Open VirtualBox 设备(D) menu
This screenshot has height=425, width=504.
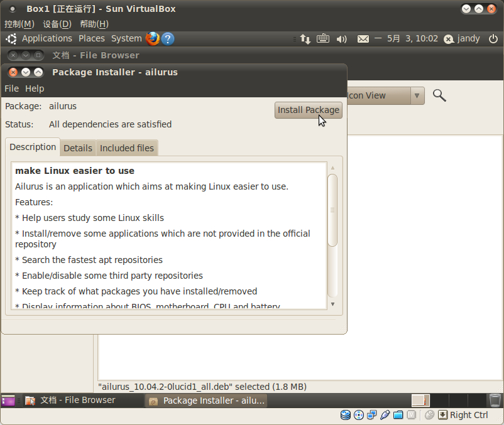pos(57,24)
